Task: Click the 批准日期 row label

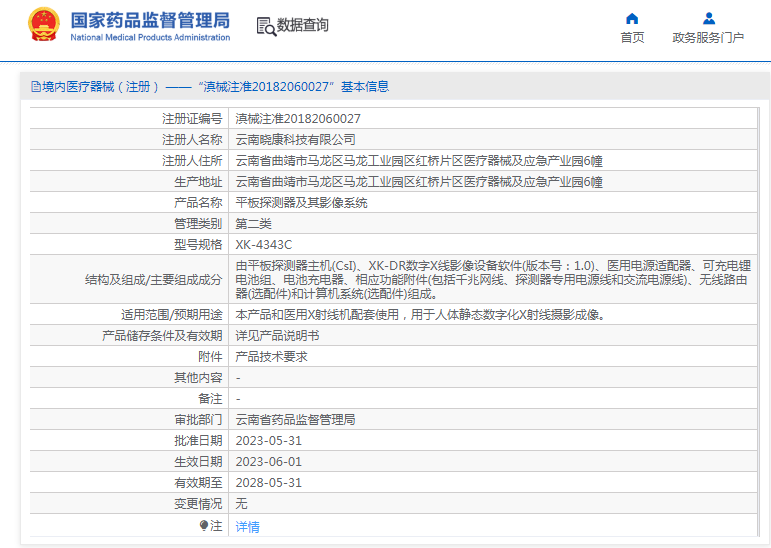Action: (x=198, y=441)
